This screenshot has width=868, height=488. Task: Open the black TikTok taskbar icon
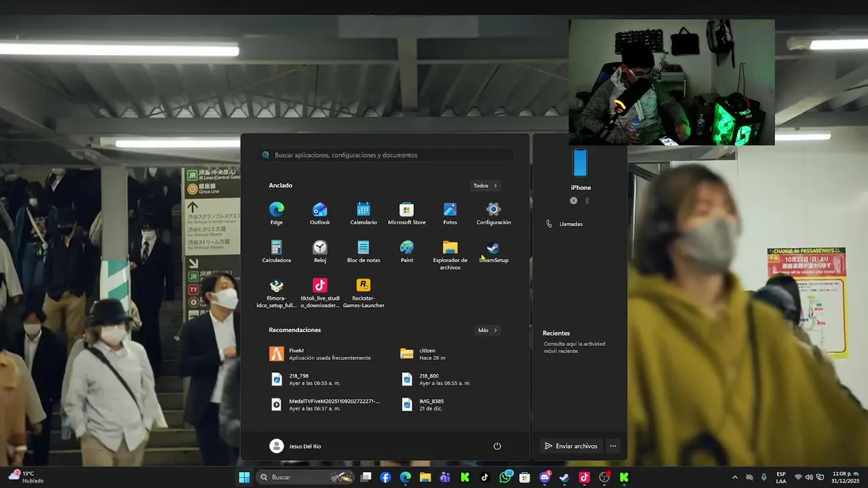(485, 477)
